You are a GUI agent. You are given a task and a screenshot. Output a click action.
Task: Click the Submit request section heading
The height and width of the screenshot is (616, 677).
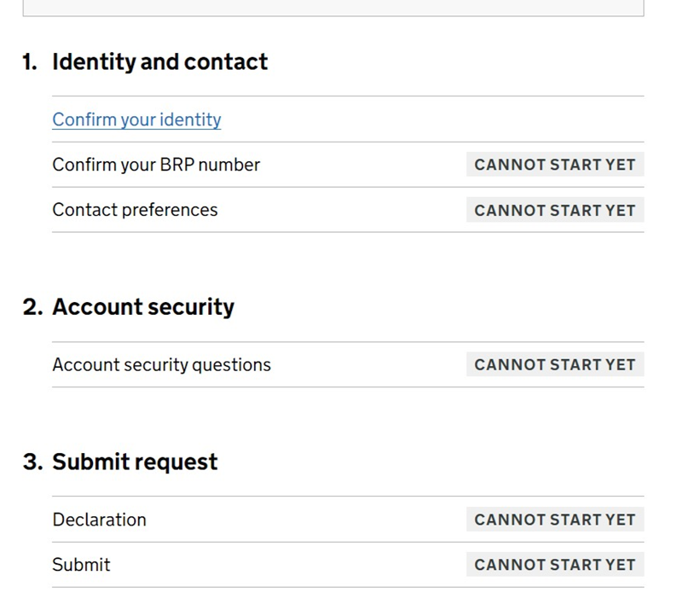click(135, 462)
